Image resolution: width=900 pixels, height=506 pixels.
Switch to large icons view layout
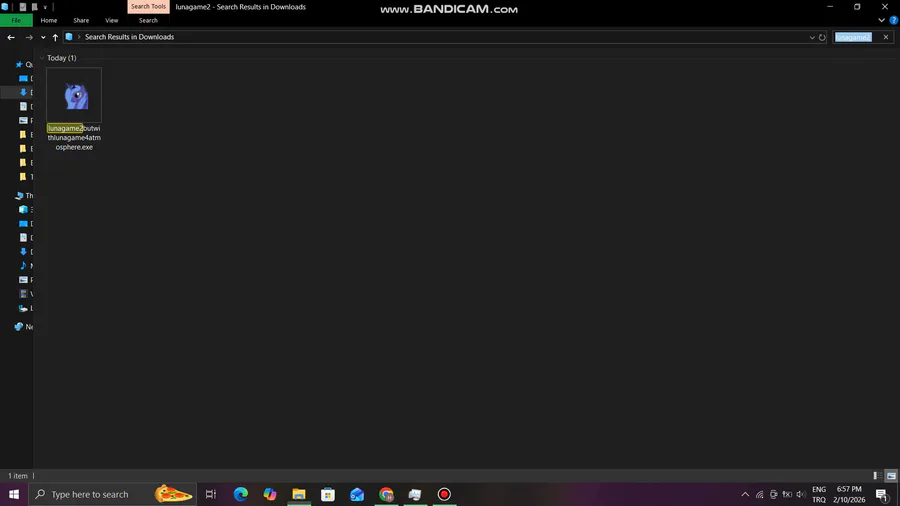(x=891, y=476)
